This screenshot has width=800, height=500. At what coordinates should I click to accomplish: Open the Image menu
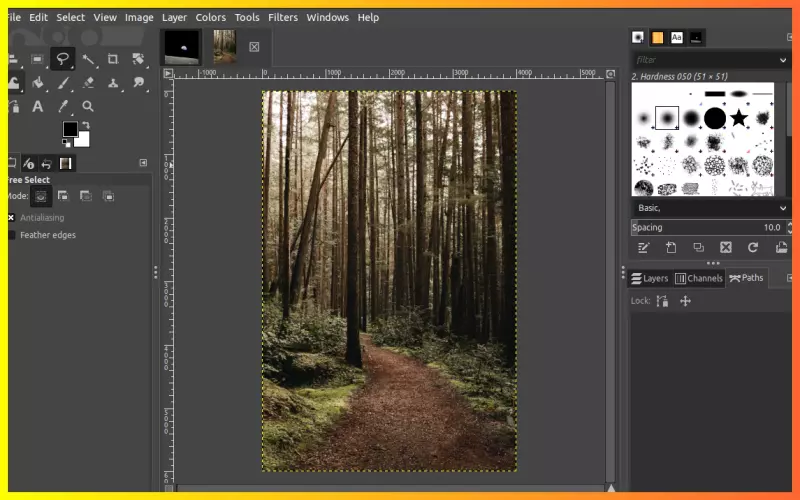[139, 17]
